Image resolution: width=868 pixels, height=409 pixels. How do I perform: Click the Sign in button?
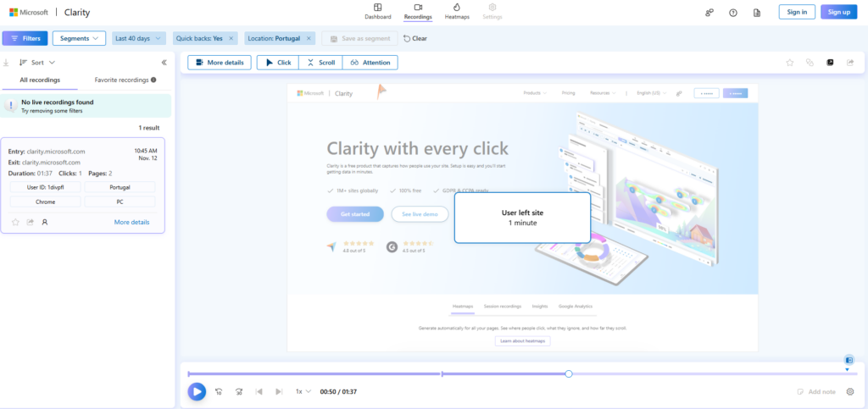(x=797, y=12)
